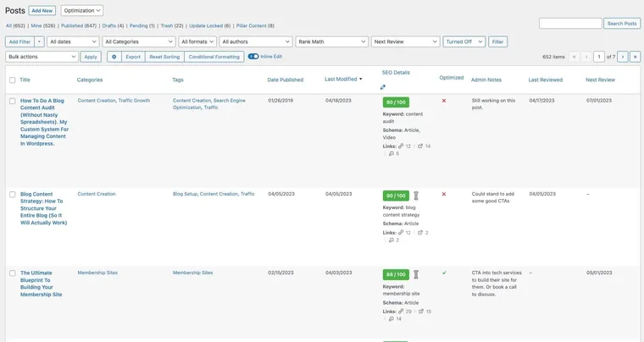Click red X Optimized mark for Content Audit post
The image size is (644, 342).
coord(443,101)
